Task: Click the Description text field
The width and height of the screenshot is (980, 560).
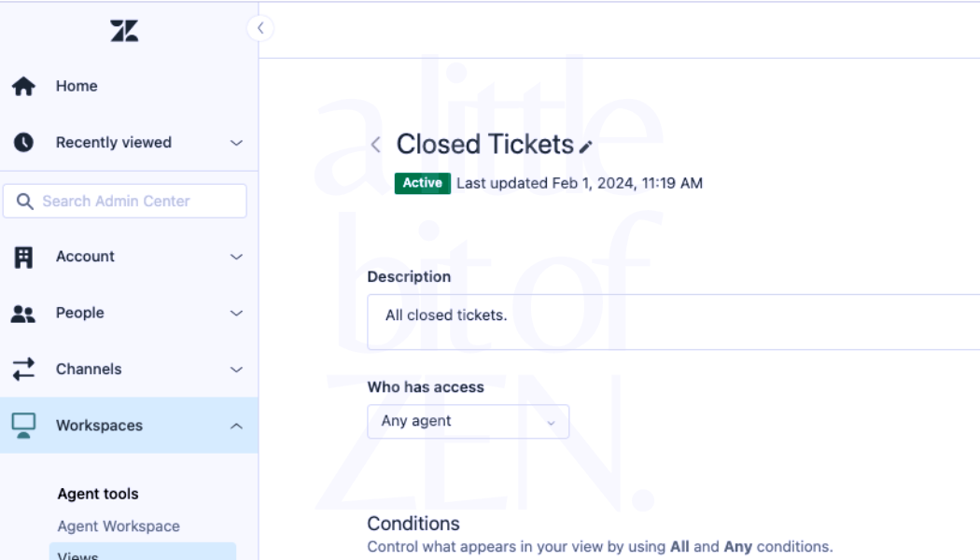Action: click(x=653, y=321)
